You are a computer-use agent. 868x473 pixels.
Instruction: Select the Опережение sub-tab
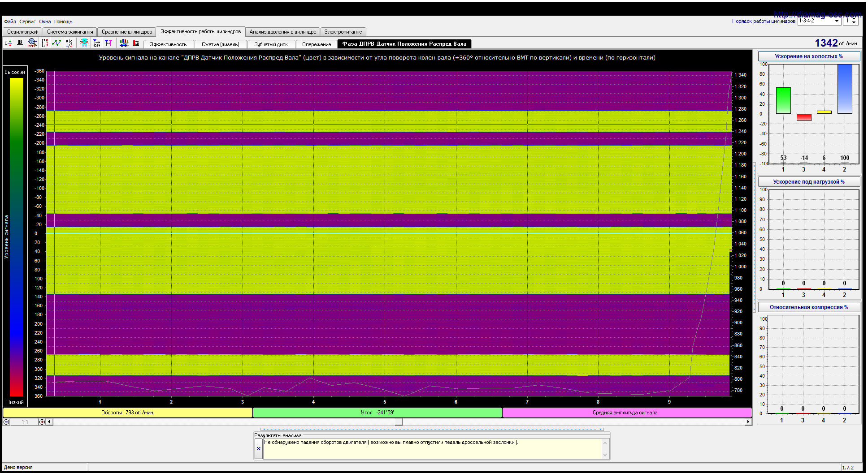(317, 44)
